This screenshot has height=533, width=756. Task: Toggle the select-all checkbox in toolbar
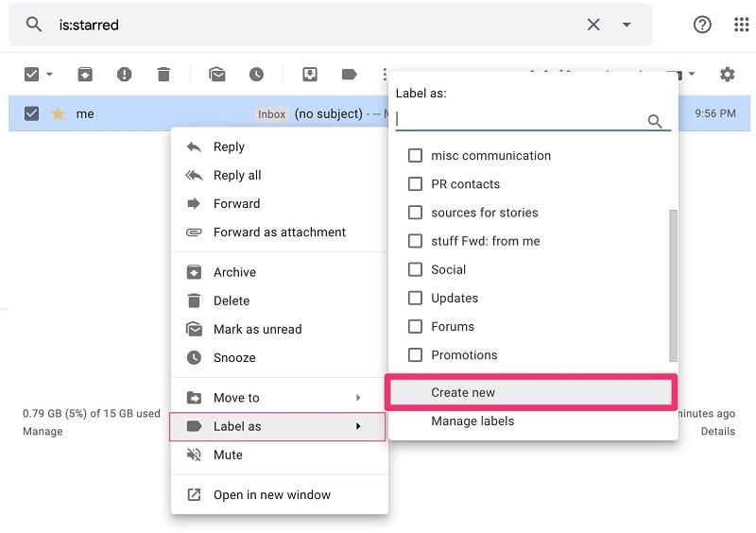[x=31, y=75]
